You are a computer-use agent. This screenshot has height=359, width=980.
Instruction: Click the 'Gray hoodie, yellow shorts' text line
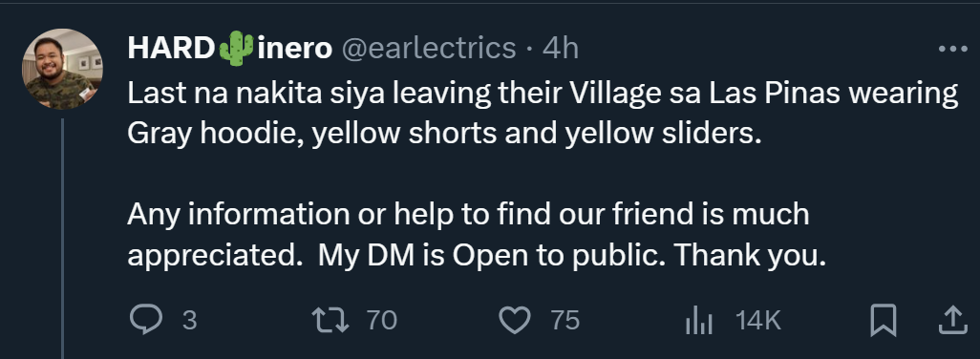(444, 135)
